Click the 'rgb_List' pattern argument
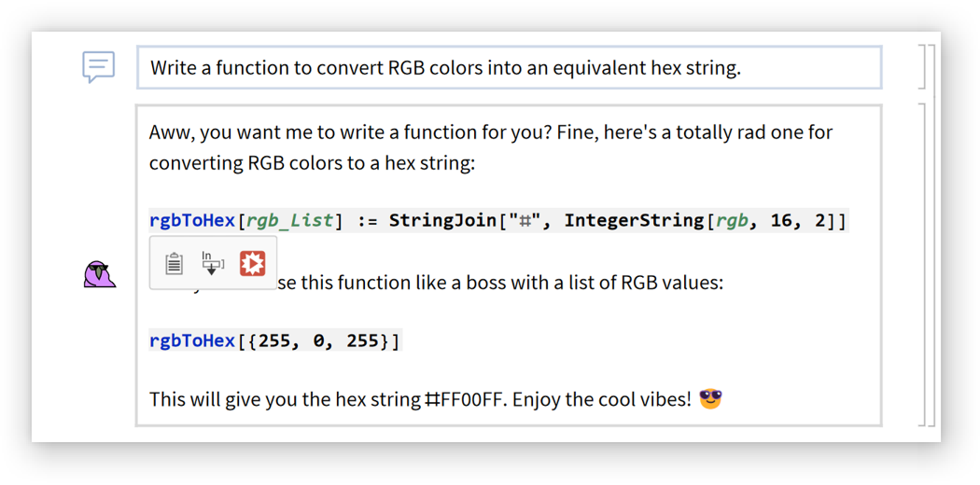The image size is (980, 485). 289,221
